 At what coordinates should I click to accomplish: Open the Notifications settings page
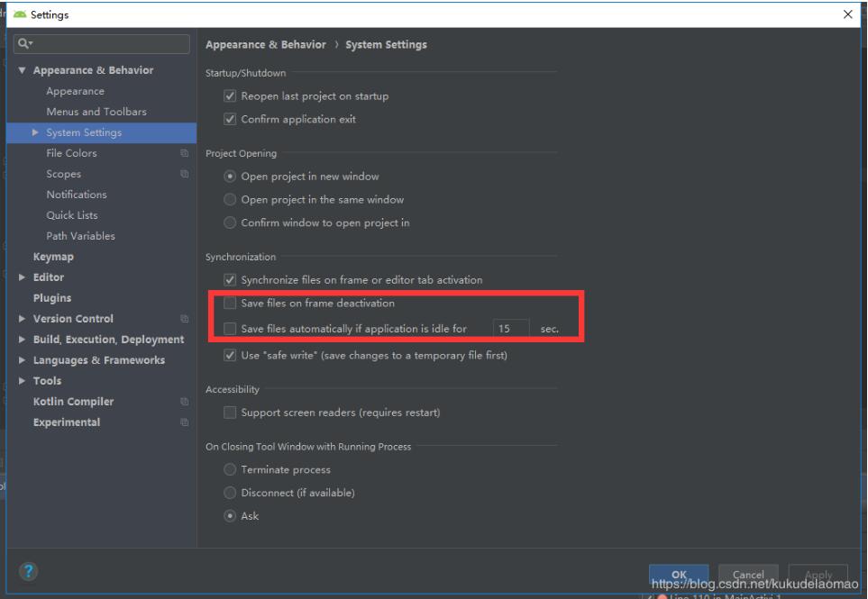point(77,194)
